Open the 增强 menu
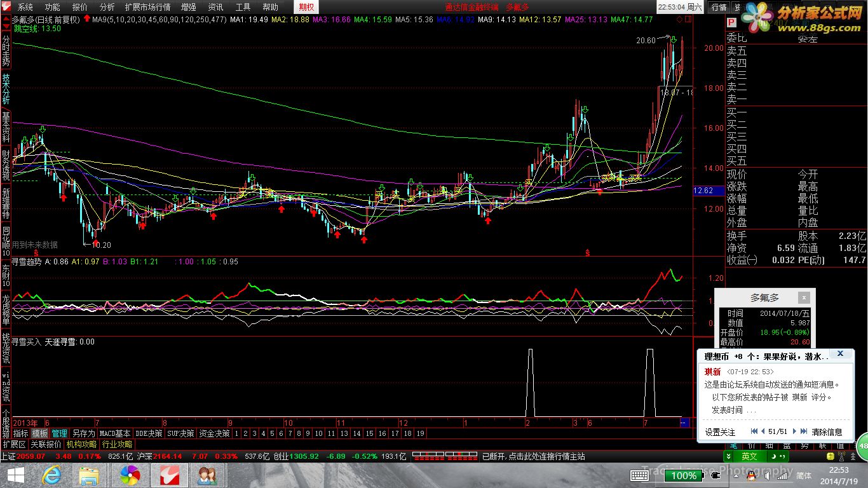Viewport: 868px width, 488px height. [188, 7]
